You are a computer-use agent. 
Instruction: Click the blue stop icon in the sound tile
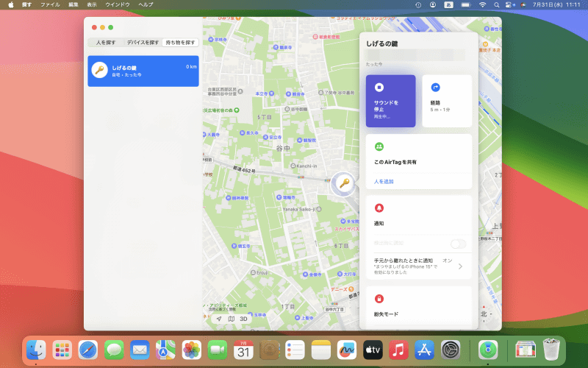[379, 87]
